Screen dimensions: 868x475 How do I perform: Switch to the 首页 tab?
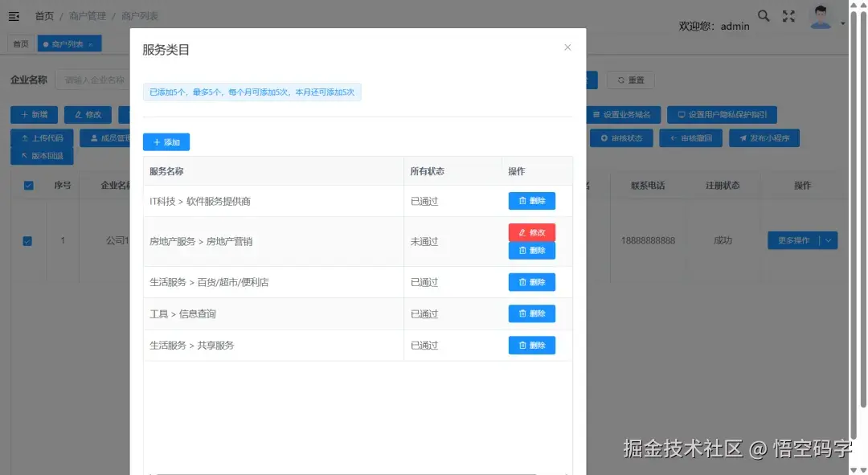[x=18, y=43]
